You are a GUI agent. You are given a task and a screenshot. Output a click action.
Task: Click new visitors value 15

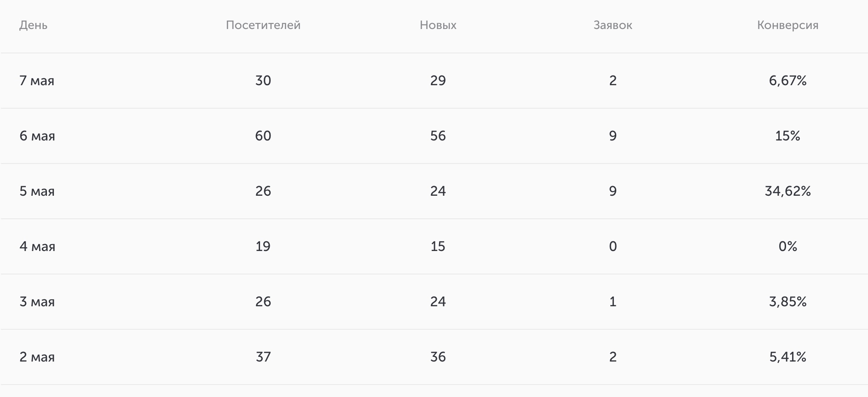[438, 246]
